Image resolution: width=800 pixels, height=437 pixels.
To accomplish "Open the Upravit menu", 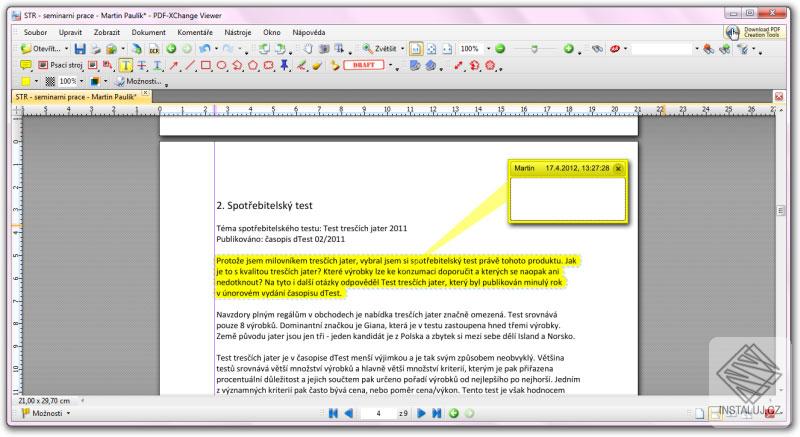I will (x=70, y=32).
